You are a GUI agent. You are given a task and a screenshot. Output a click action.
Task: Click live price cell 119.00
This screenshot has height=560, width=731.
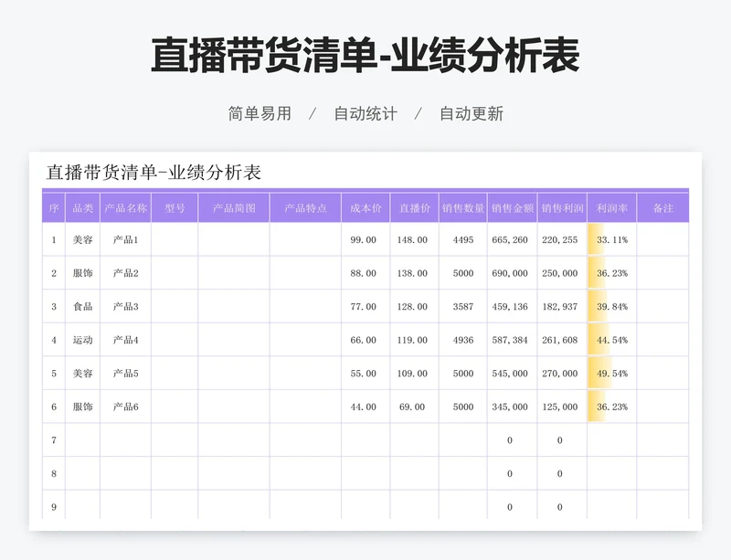point(415,340)
